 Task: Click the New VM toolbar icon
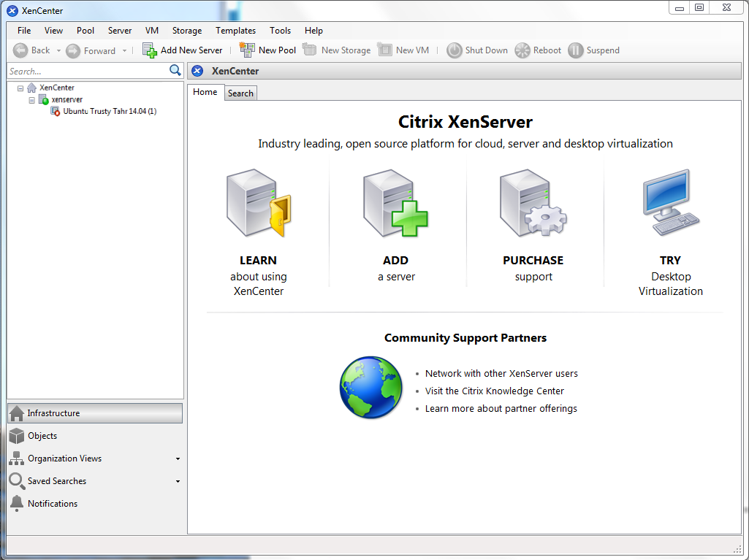[384, 50]
